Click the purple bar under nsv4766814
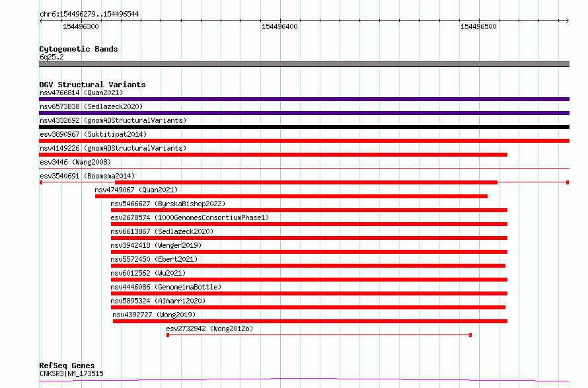The image size is (588, 388). click(x=304, y=99)
